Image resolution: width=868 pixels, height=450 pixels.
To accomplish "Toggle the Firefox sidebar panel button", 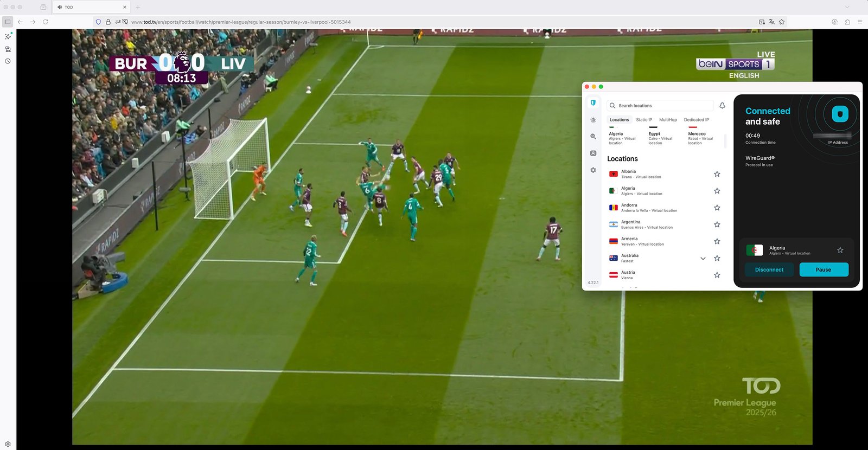I will 8,22.
